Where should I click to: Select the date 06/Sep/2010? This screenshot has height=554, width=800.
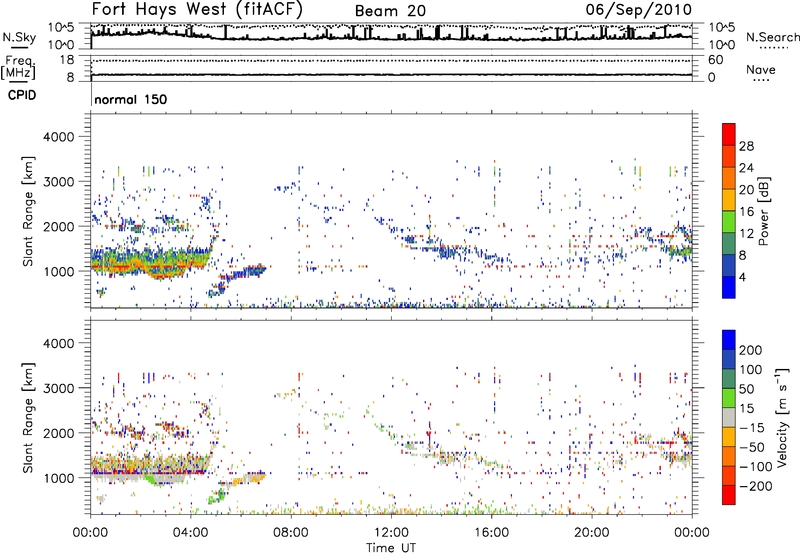coord(639,9)
